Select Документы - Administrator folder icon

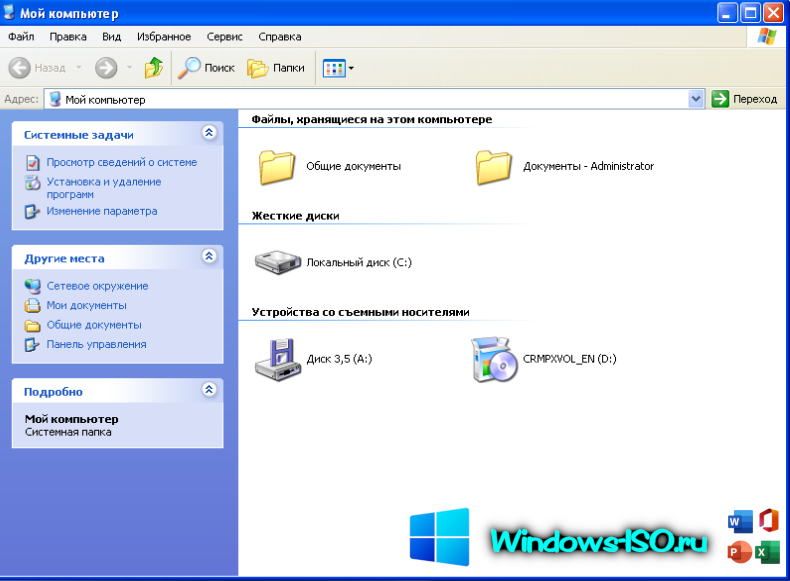pos(493,167)
